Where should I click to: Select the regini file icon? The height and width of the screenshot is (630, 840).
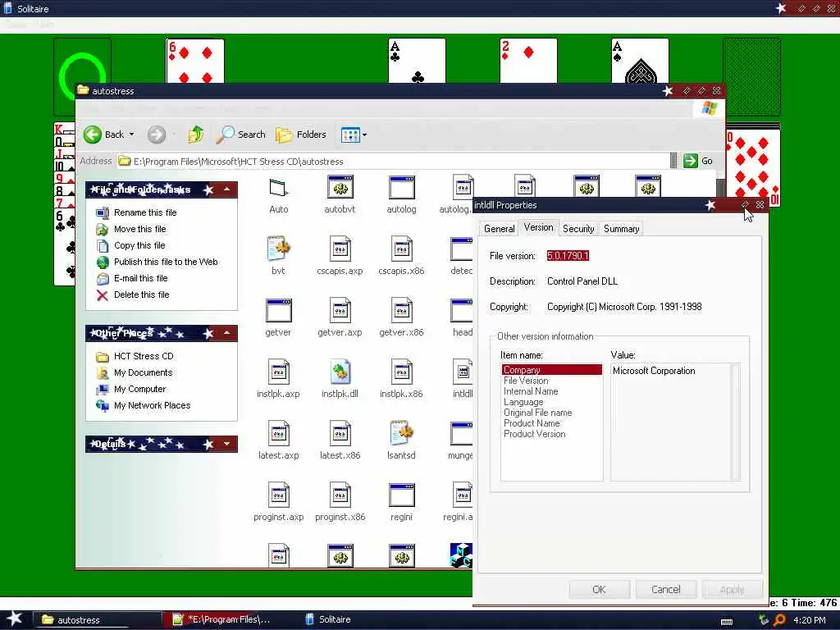[401, 495]
